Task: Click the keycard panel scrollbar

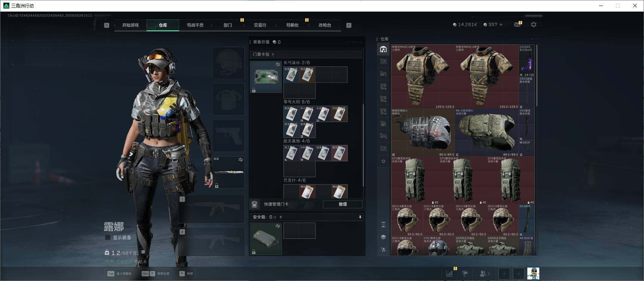Action: [x=364, y=146]
